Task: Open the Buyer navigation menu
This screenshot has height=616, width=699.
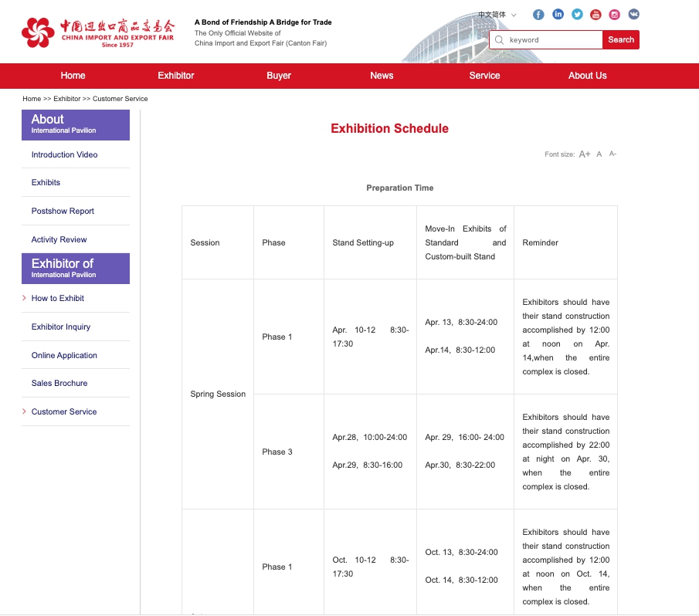Action: pos(279,76)
